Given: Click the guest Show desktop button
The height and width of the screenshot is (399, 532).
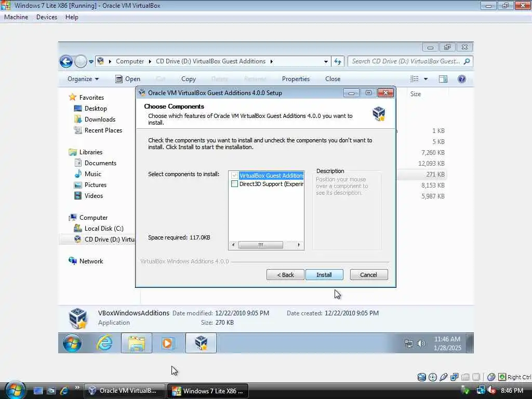Looking at the screenshot, I should pos(470,343).
